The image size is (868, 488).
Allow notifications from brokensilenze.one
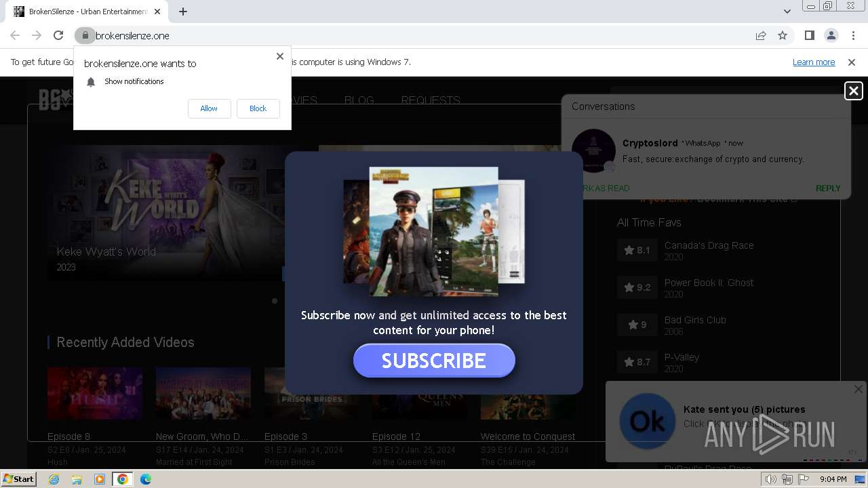209,108
